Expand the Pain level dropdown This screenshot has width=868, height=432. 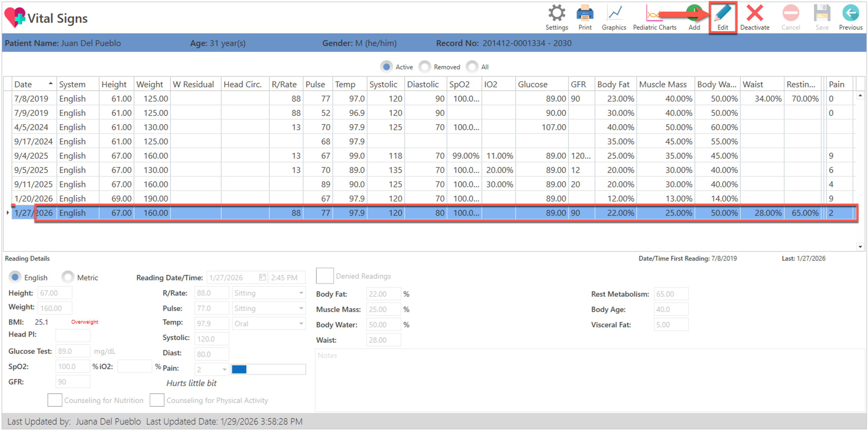coord(224,369)
